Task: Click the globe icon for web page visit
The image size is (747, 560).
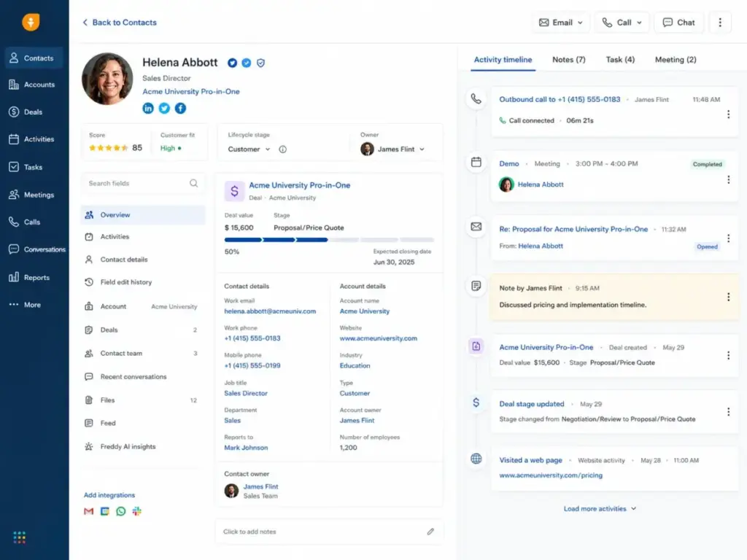Action: point(476,459)
